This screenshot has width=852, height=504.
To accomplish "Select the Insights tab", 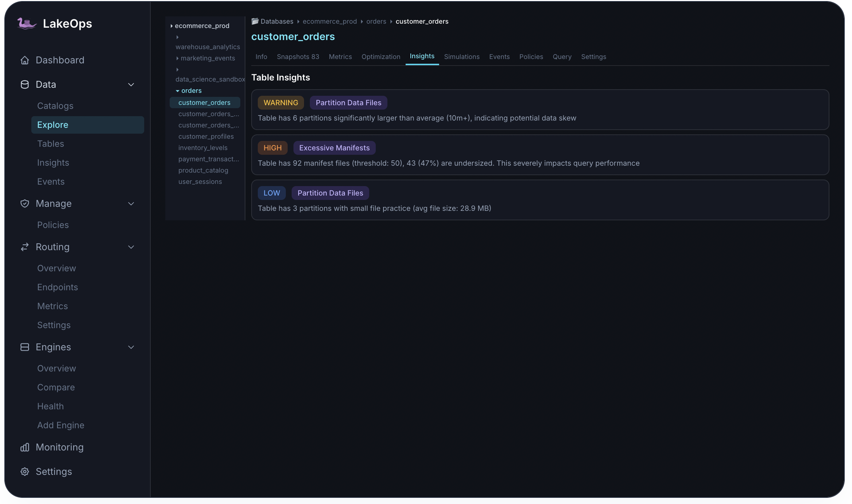I will (x=422, y=56).
